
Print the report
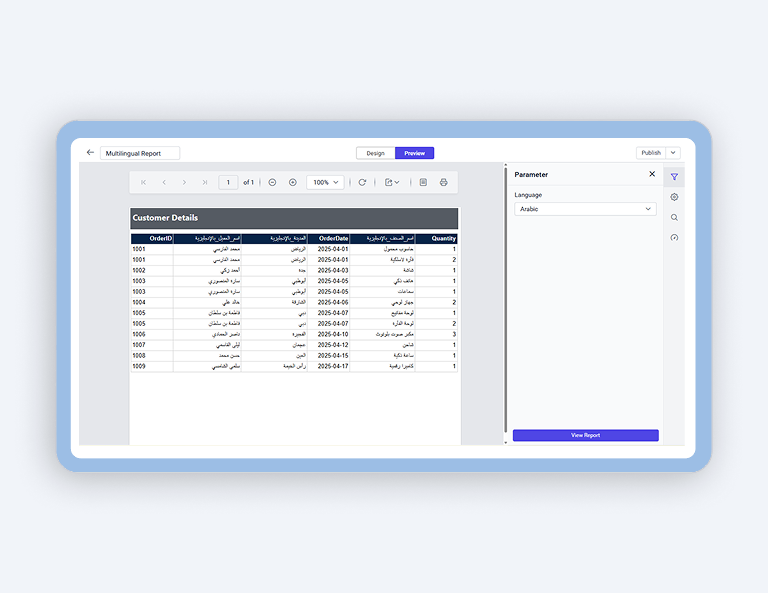pyautogui.click(x=443, y=182)
